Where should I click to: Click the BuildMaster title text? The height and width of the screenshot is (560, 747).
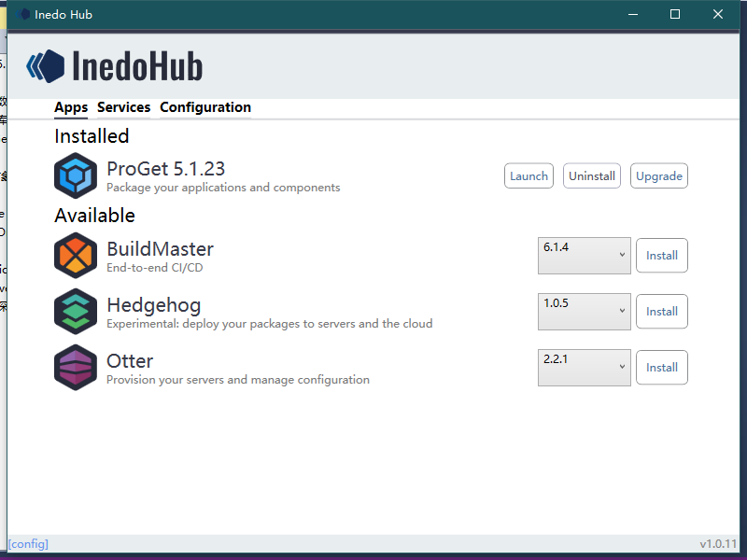tap(160, 249)
